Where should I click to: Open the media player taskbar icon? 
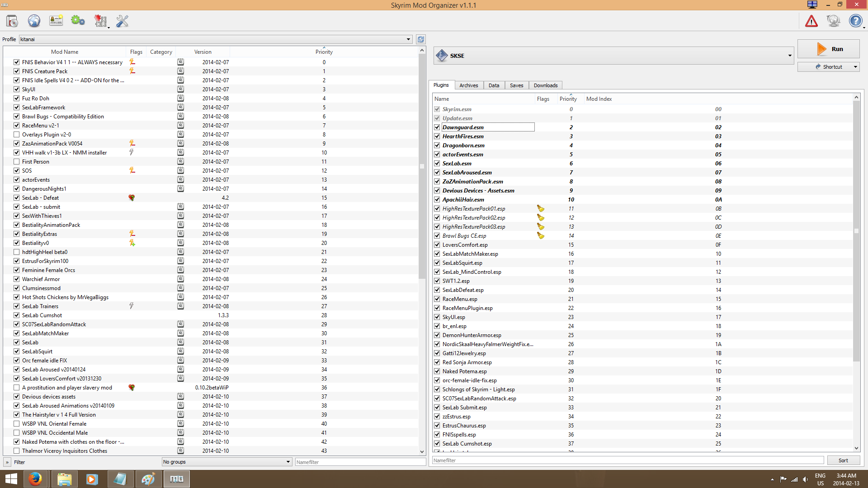tap(92, 479)
